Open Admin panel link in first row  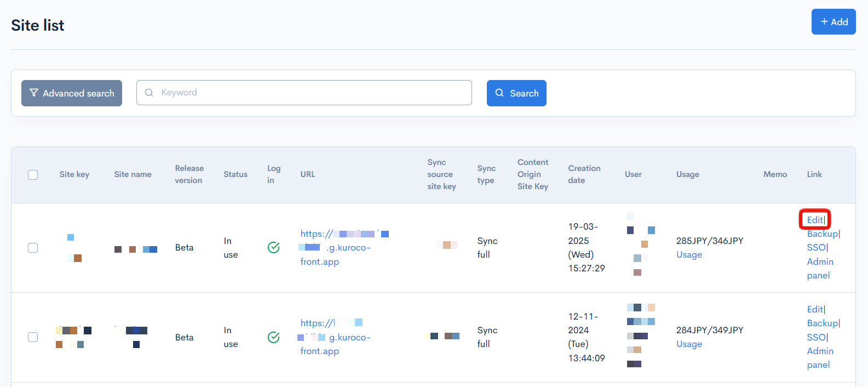click(x=820, y=269)
